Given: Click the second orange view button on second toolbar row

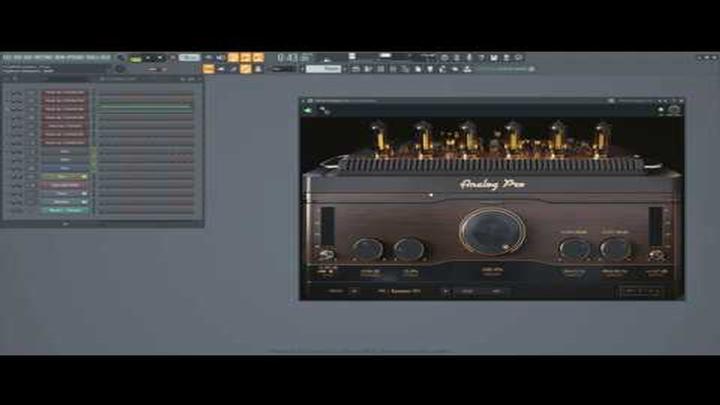Looking at the screenshot, I should [246, 69].
